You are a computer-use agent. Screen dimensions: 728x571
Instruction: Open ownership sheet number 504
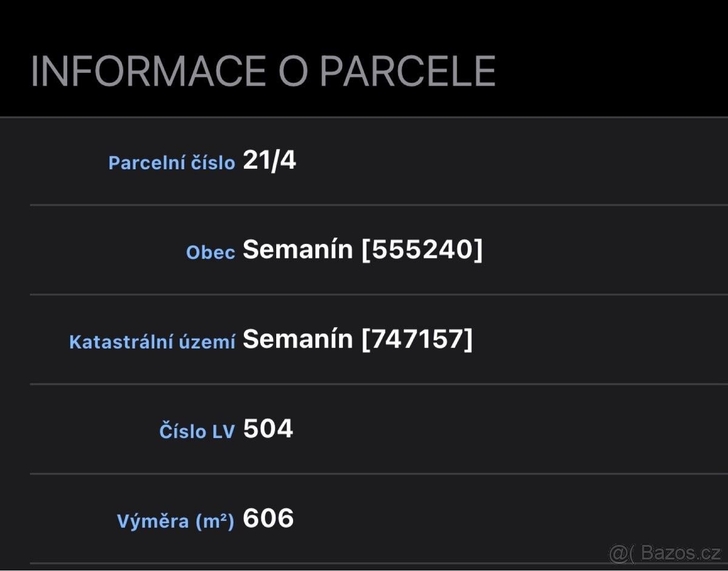tap(268, 429)
